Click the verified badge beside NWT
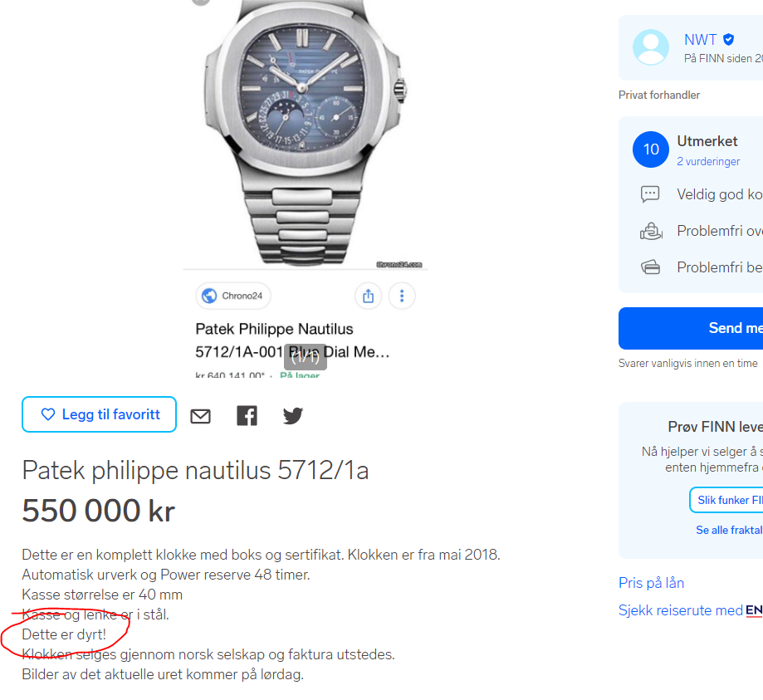The width and height of the screenshot is (763, 700). coord(728,39)
